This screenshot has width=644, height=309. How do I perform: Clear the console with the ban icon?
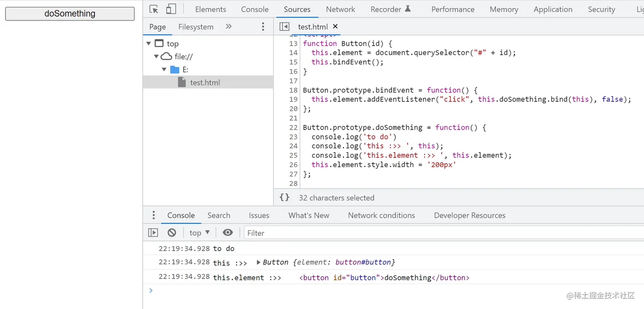click(172, 232)
